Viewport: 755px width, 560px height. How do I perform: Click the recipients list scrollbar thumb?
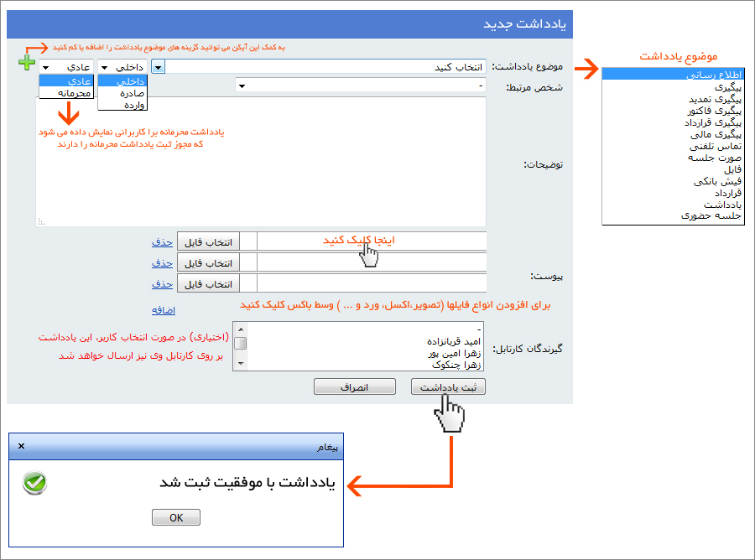[x=241, y=343]
